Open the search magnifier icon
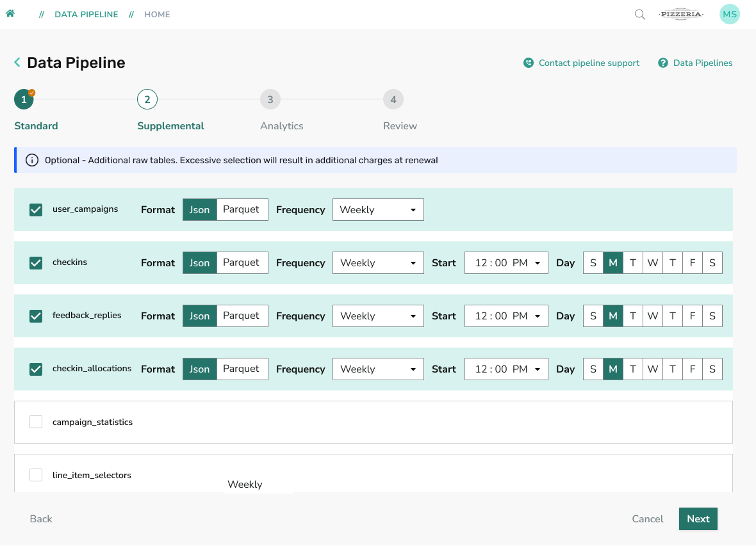The height and width of the screenshot is (546, 756). click(639, 15)
